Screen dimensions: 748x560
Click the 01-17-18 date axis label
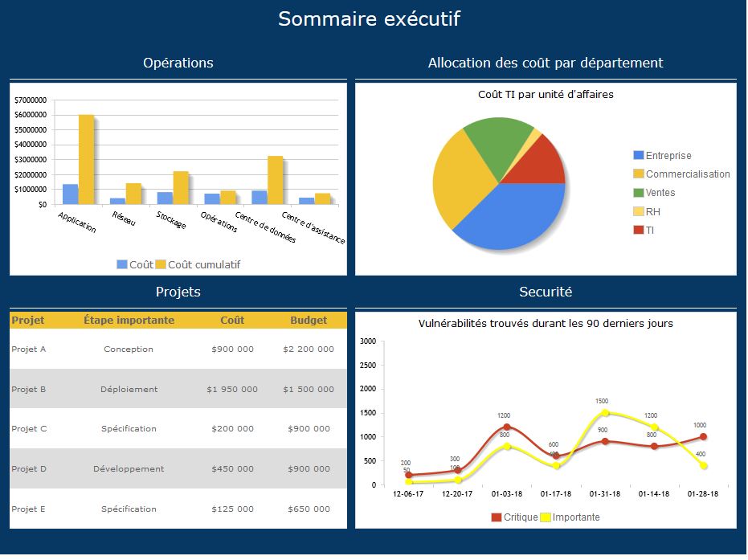click(x=556, y=493)
